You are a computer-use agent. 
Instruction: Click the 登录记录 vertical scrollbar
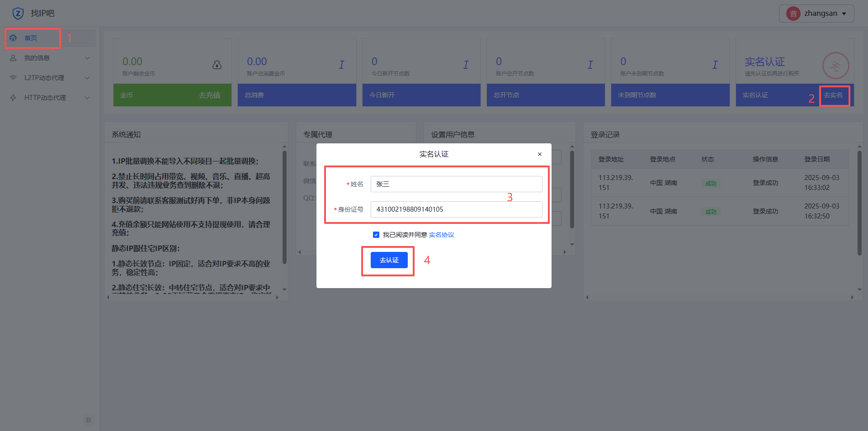tap(859, 203)
